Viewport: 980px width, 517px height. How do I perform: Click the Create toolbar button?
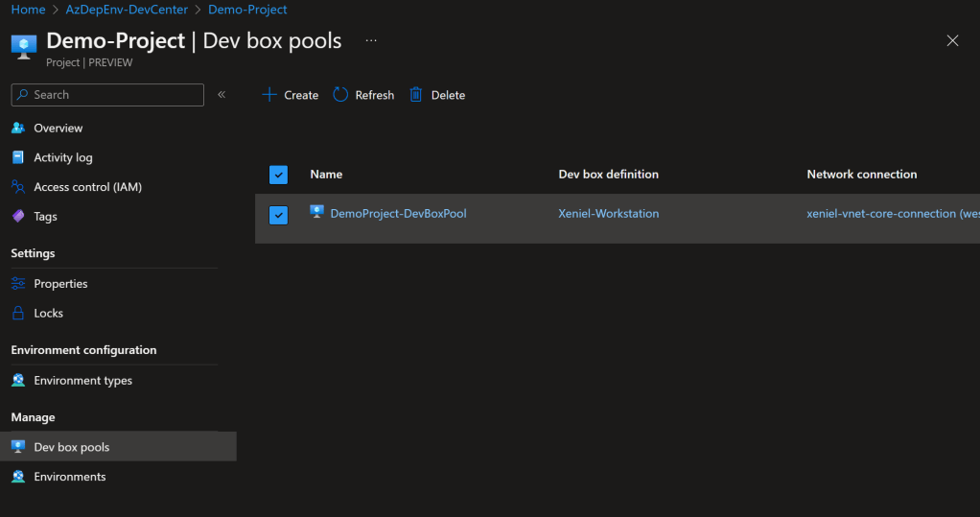coord(291,95)
